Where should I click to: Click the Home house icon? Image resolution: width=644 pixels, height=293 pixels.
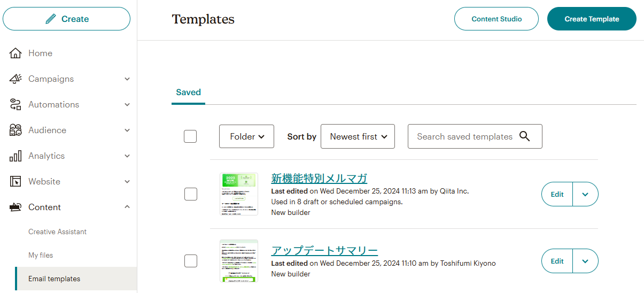15,53
